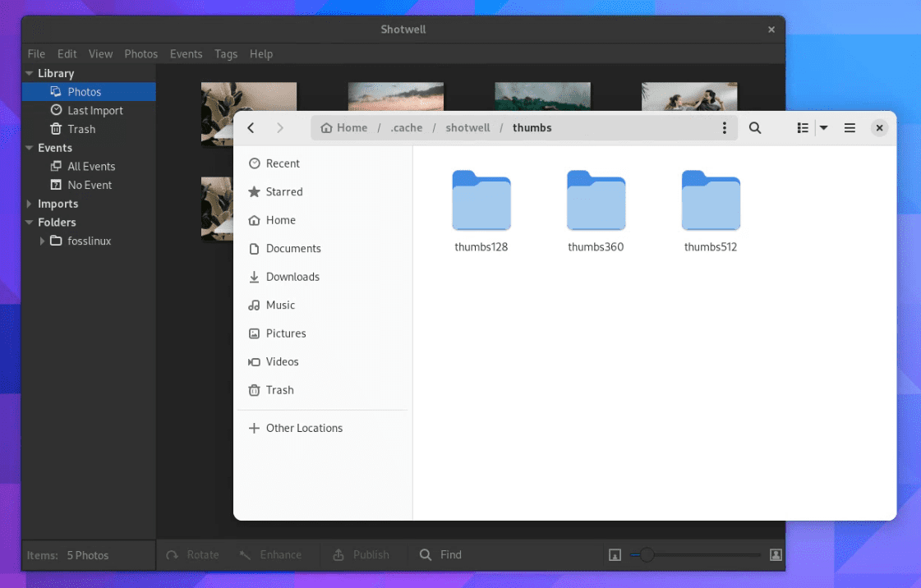Go back in file manager

click(x=251, y=128)
